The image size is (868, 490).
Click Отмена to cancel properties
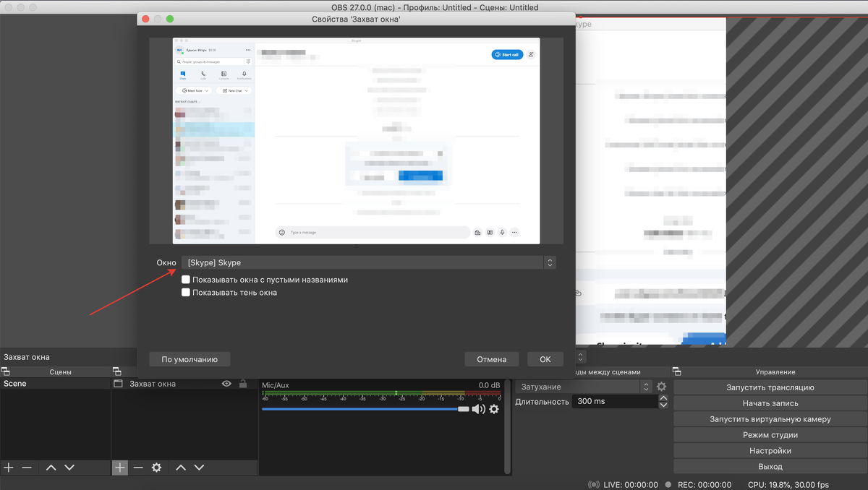tap(492, 359)
